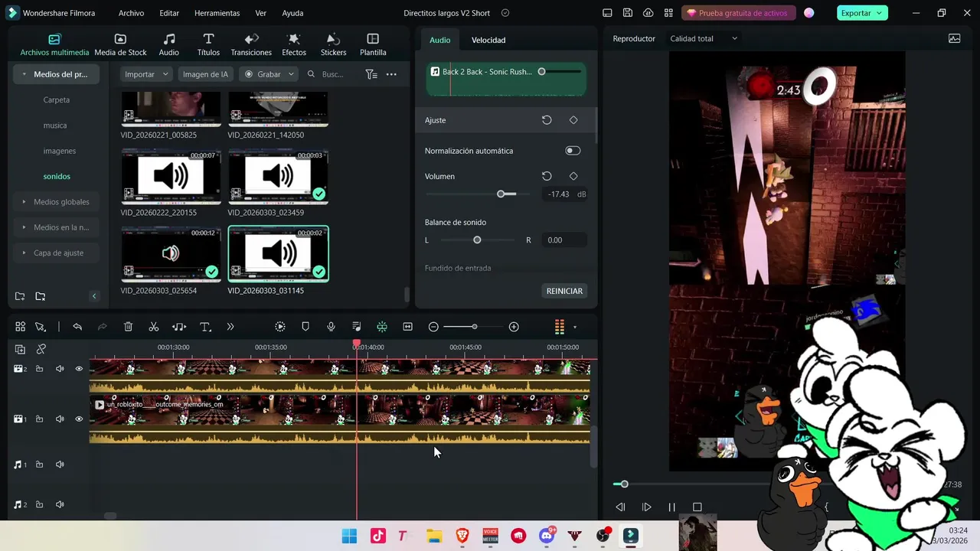Viewport: 980px width, 551px height.
Task: Toggle Normalización automática switch
Action: coord(573,151)
